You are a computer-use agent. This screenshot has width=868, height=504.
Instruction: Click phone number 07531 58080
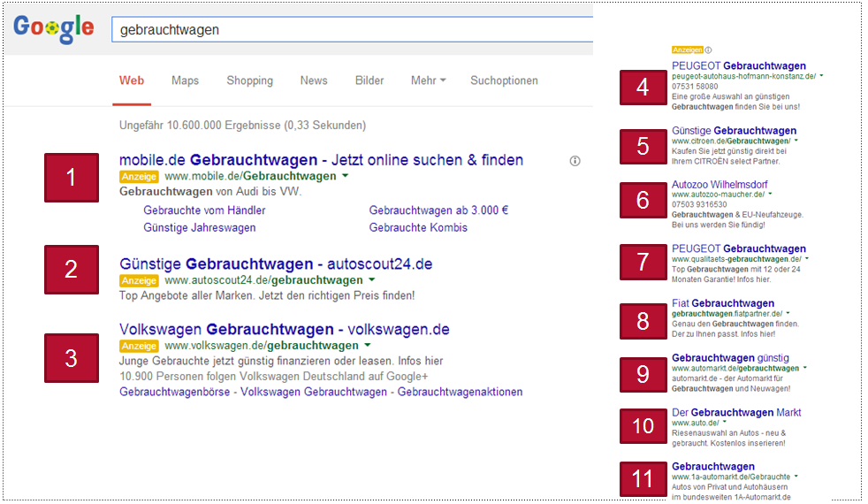[x=695, y=87]
